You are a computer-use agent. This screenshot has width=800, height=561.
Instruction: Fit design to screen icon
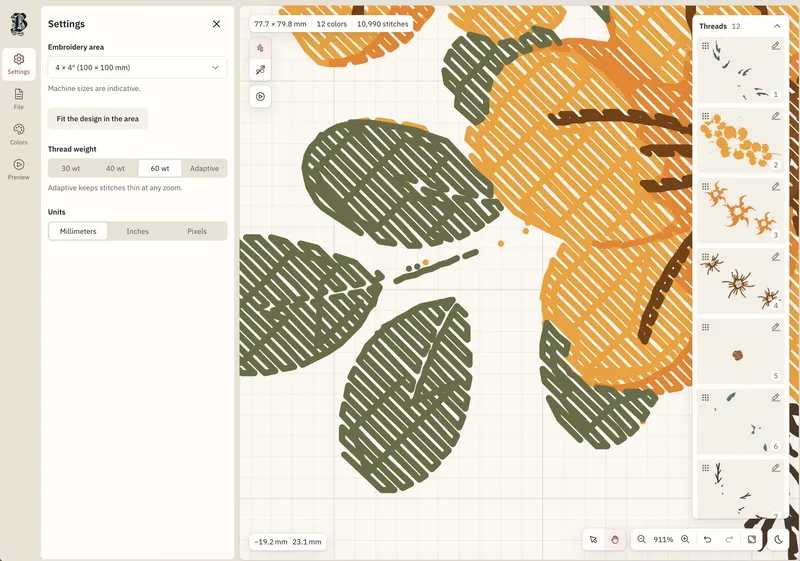click(x=752, y=540)
